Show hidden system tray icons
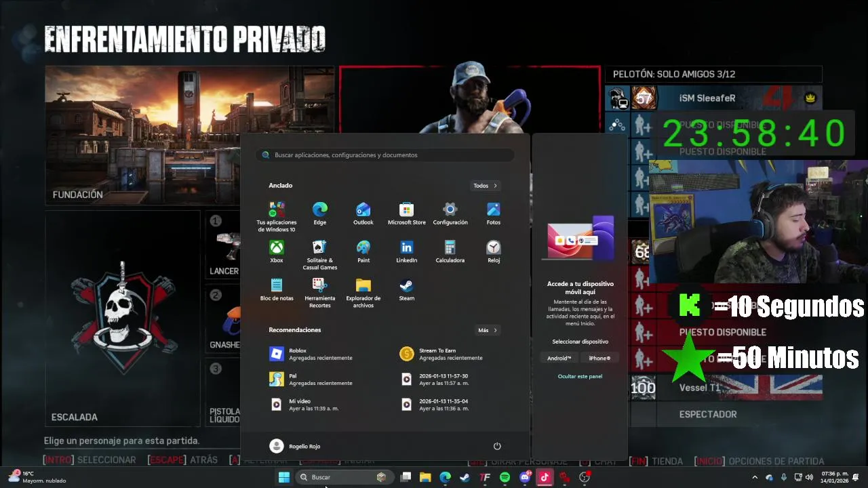 [x=755, y=477]
